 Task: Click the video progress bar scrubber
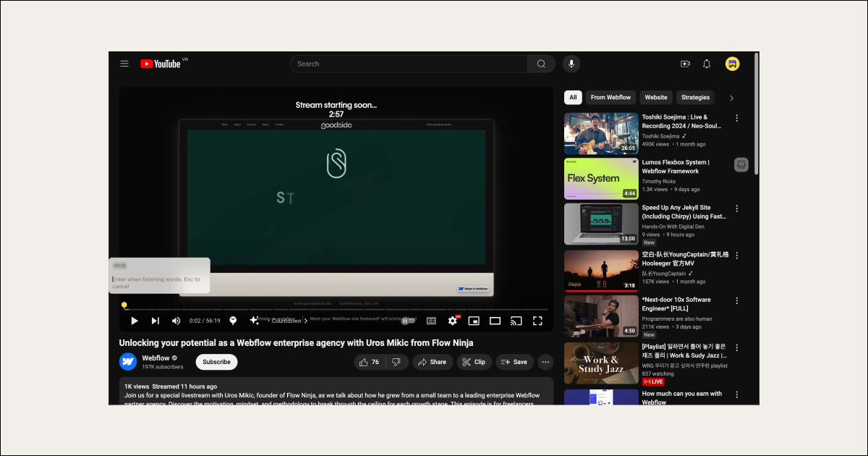(x=124, y=305)
